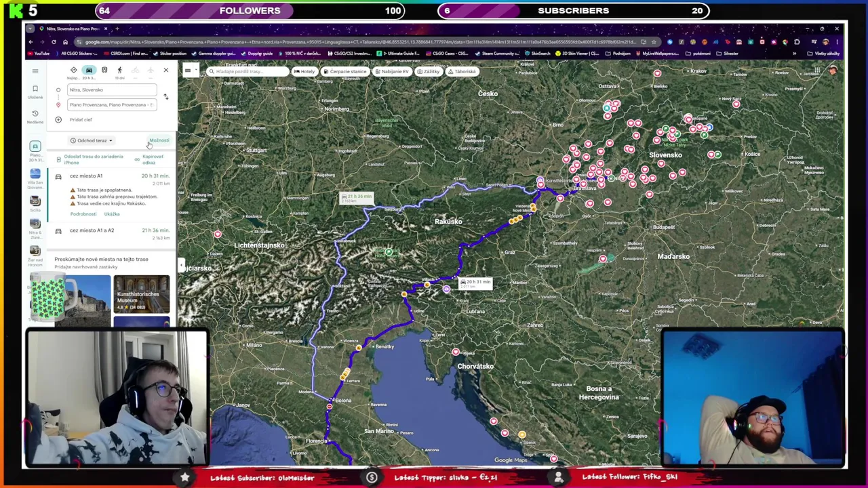The width and height of the screenshot is (868, 488).
Task: Click the 20 h 31 min route label on map
Action: pyautogui.click(x=475, y=283)
